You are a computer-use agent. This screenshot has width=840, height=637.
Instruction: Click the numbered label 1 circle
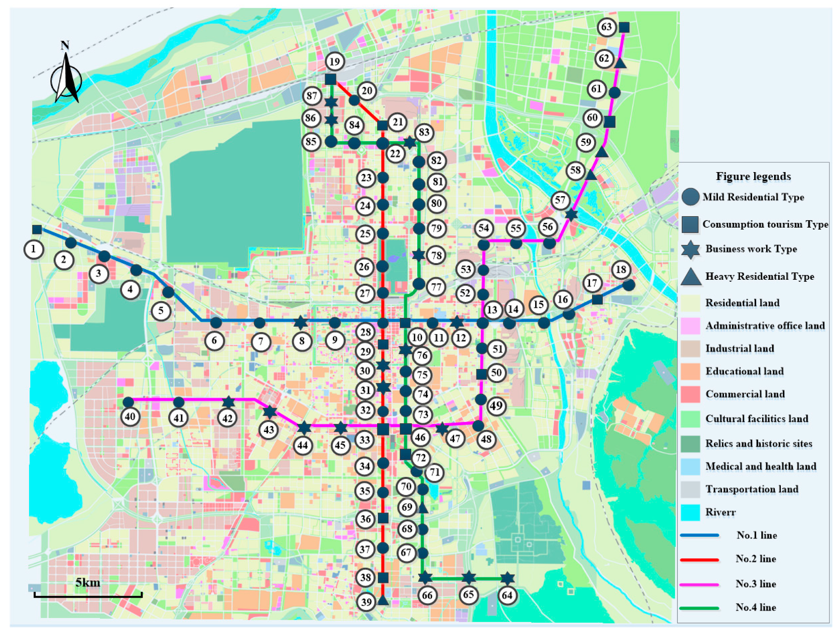pos(33,249)
